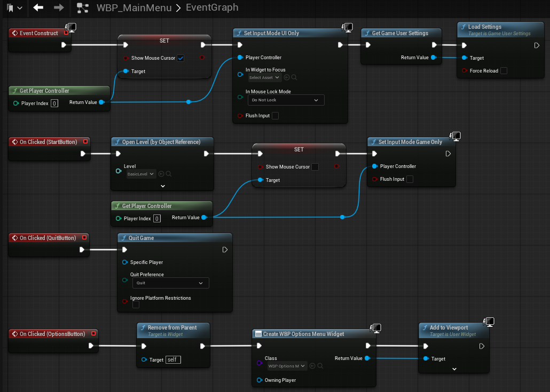This screenshot has height=392, width=550.
Task: Select EventGraph in the breadcrumb
Action: (x=212, y=8)
